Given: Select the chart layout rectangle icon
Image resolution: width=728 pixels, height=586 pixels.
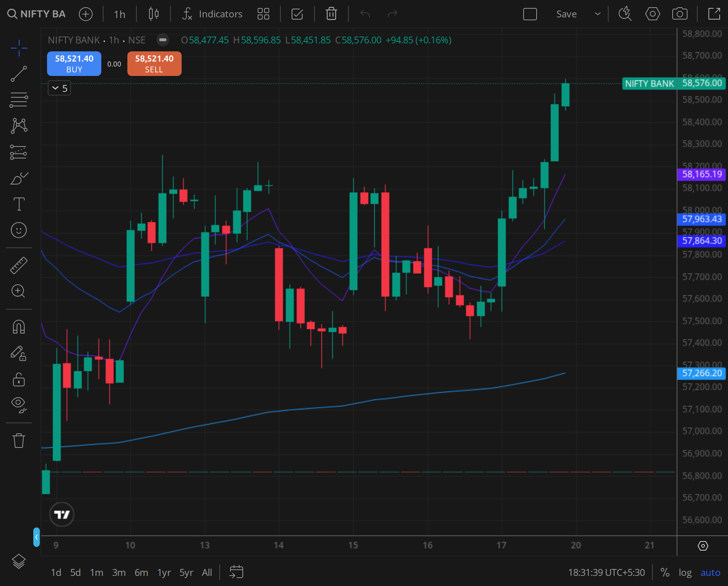Looking at the screenshot, I should (530, 14).
